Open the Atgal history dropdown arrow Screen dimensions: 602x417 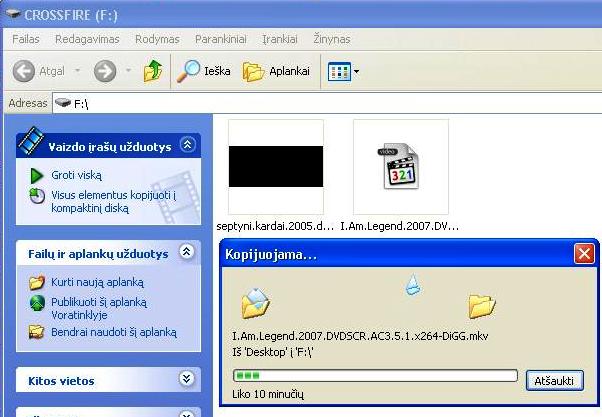tap(77, 71)
